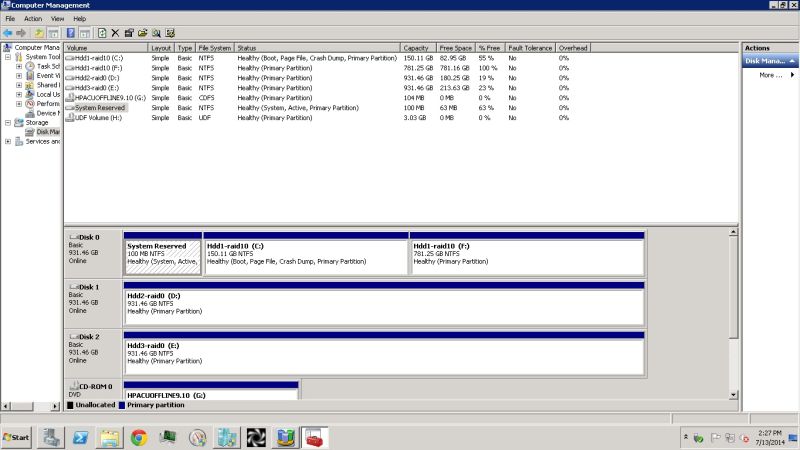Click the disk view scrollbar down arrow
The width and height of the screenshot is (800, 450).
733,395
